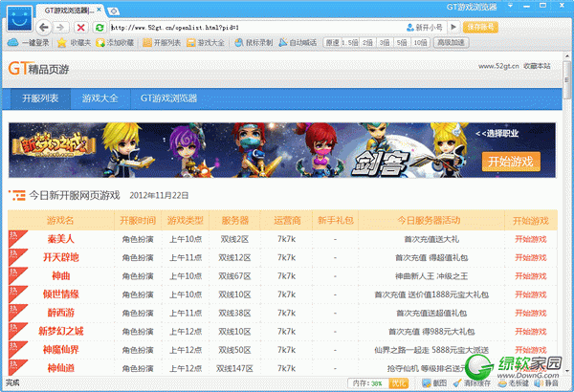
Task: Switch to the 开服列表 page tab
Action: (x=40, y=98)
